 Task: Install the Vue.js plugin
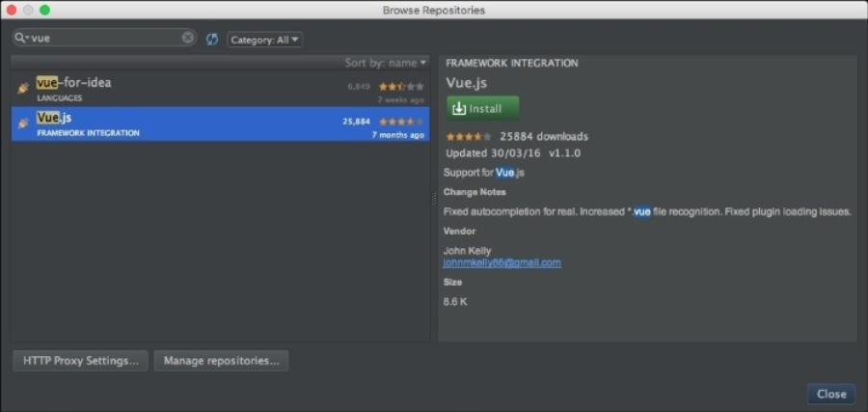(x=483, y=108)
